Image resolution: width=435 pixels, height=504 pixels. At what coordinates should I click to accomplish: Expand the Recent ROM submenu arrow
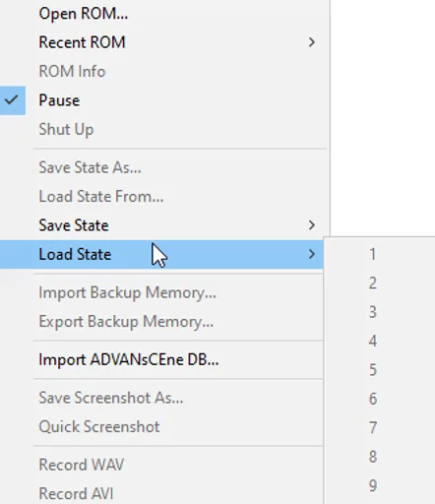[x=312, y=42]
